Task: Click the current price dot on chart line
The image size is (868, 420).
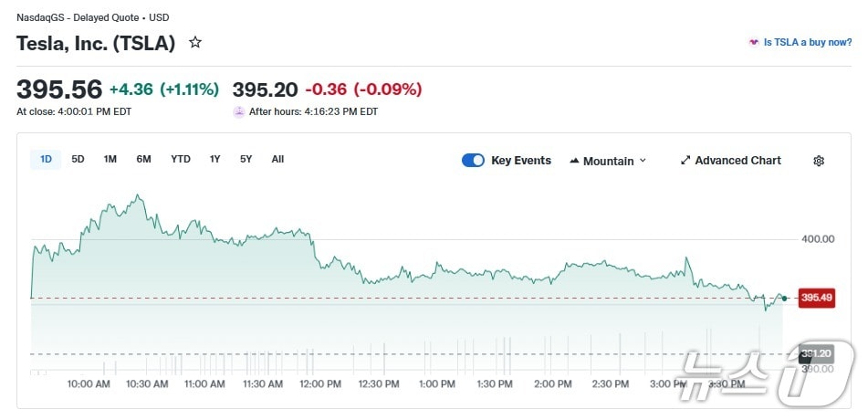Action: pyautogui.click(x=784, y=299)
